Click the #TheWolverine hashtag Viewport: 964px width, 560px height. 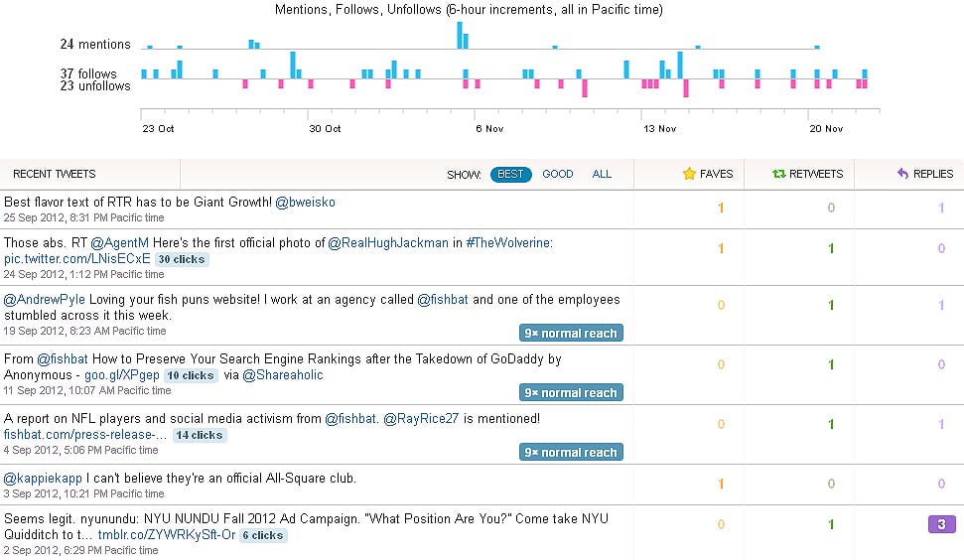pyautogui.click(x=509, y=243)
